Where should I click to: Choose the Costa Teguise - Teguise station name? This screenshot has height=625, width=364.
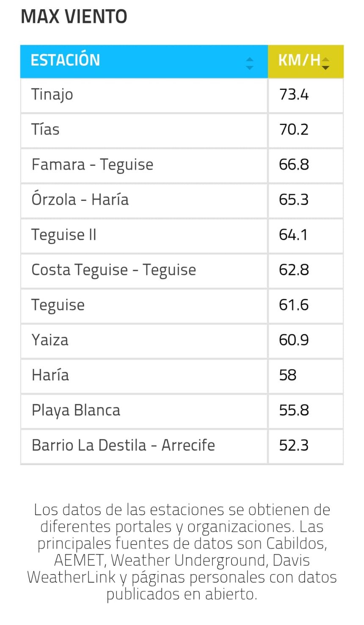pos(113,270)
